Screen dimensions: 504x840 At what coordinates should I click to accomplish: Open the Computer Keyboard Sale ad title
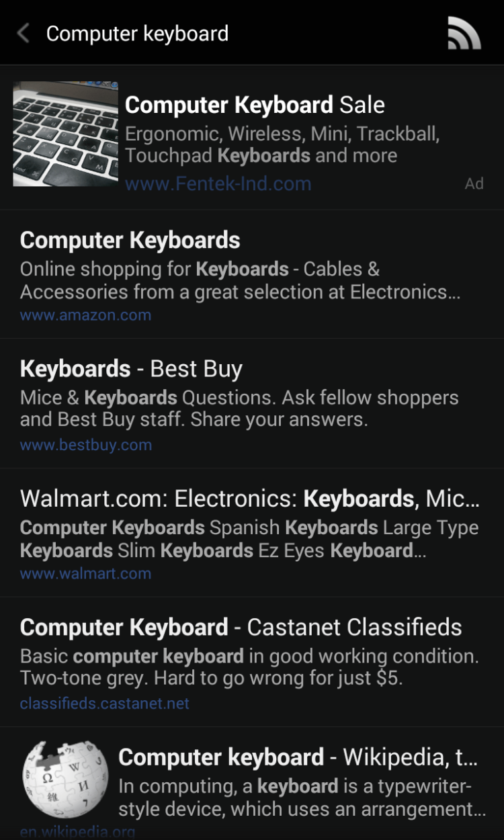click(255, 106)
